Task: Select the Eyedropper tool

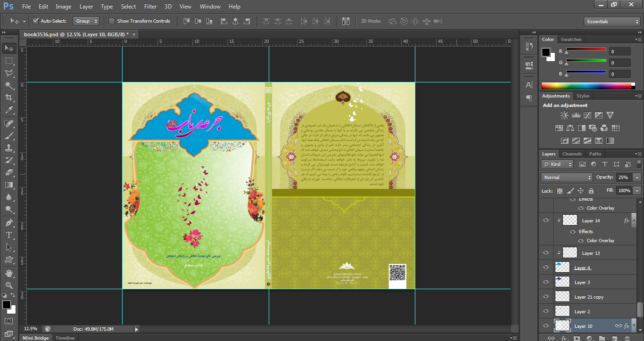Action: coord(8,110)
